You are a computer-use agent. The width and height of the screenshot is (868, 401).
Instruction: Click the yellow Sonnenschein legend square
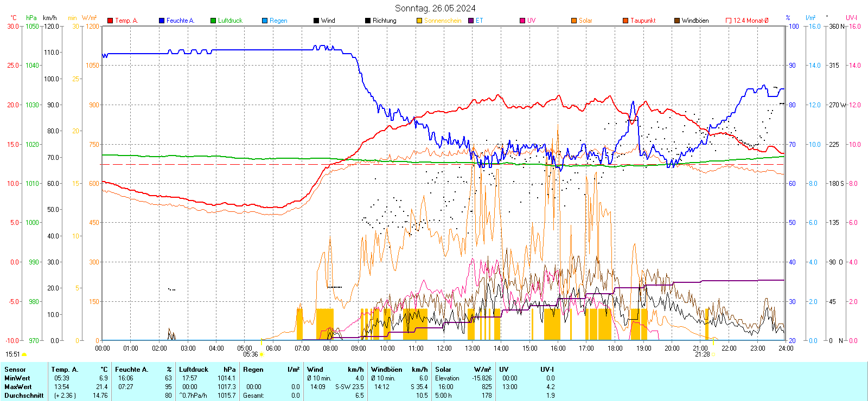point(419,21)
